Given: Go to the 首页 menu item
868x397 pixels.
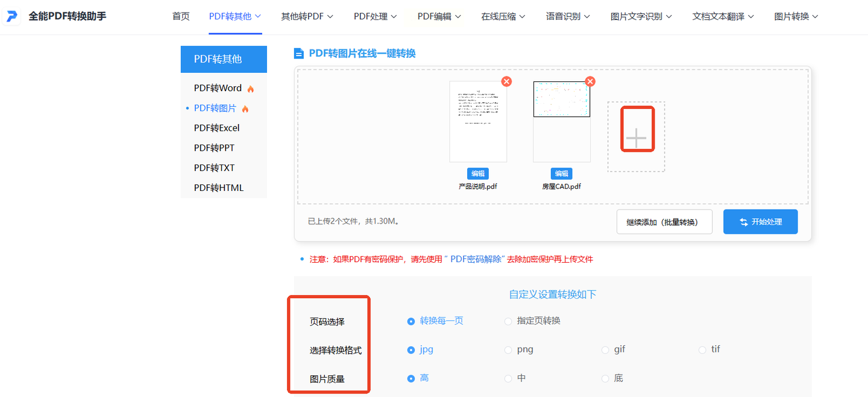Looking at the screenshot, I should tap(181, 16).
